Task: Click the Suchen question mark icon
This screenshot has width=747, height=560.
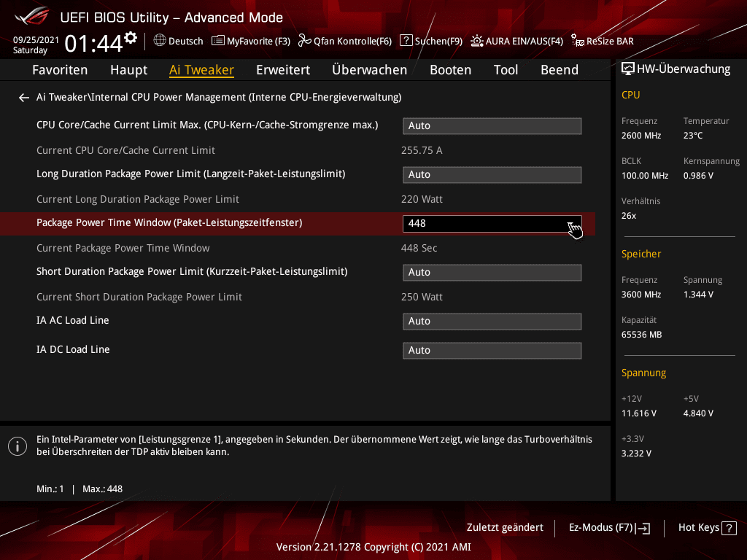Action: pyautogui.click(x=406, y=41)
